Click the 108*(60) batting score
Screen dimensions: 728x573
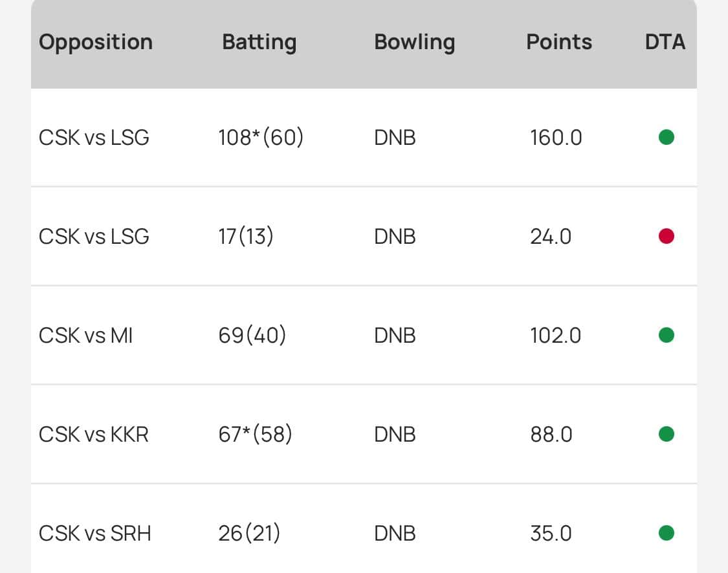click(261, 138)
